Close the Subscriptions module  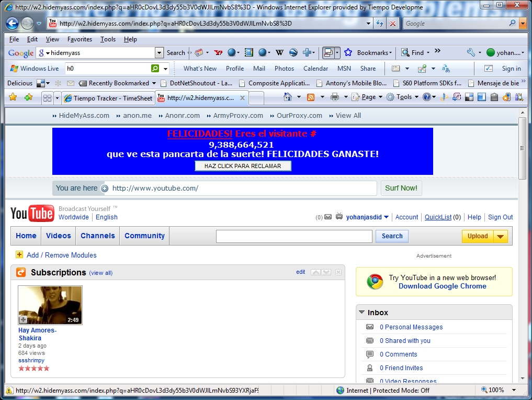(x=338, y=272)
